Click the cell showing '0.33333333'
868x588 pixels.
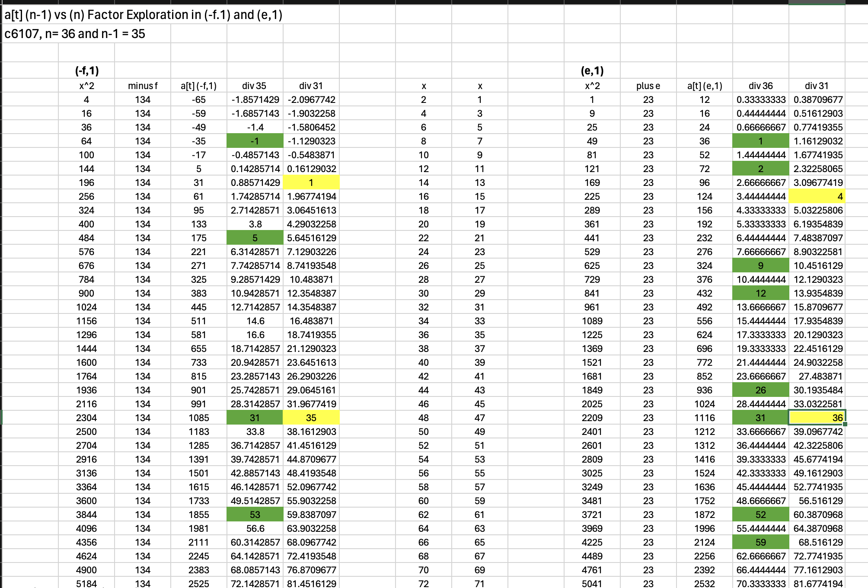[x=761, y=99]
